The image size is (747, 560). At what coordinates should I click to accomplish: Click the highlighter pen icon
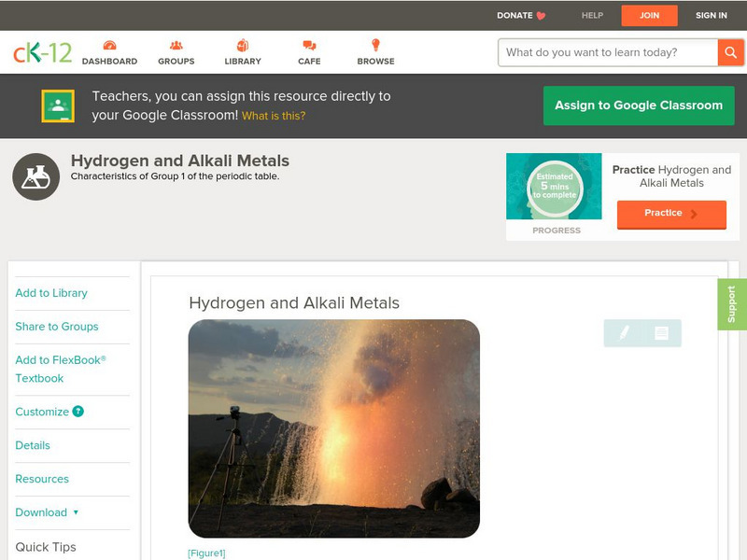(624, 333)
